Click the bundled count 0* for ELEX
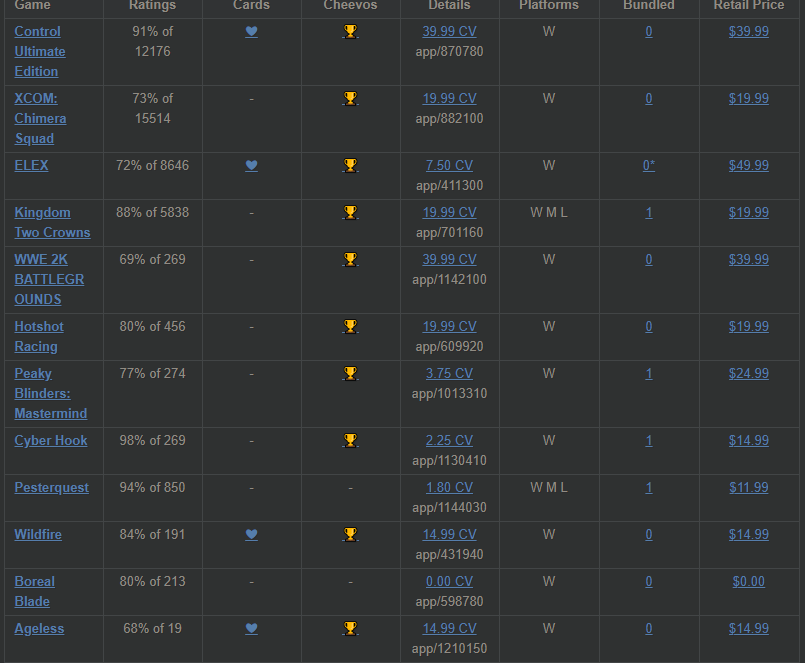Image resolution: width=805 pixels, height=663 pixels. pyautogui.click(x=648, y=165)
